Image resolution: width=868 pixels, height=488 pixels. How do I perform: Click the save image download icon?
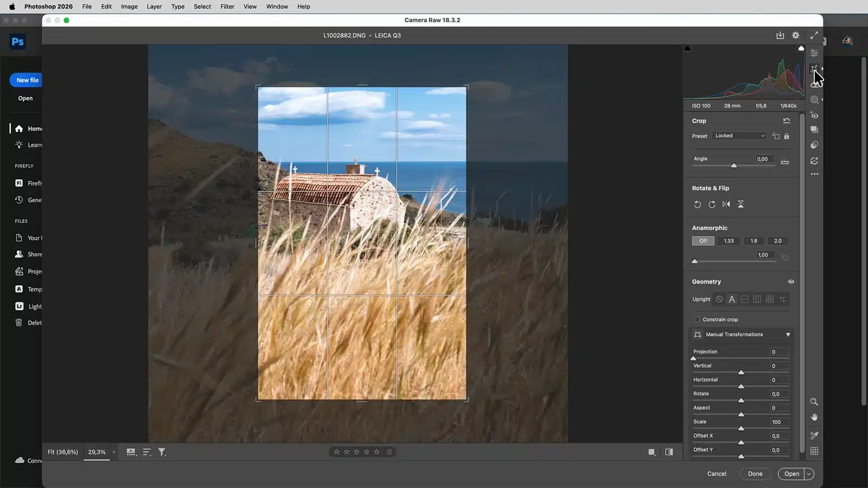pyautogui.click(x=780, y=35)
